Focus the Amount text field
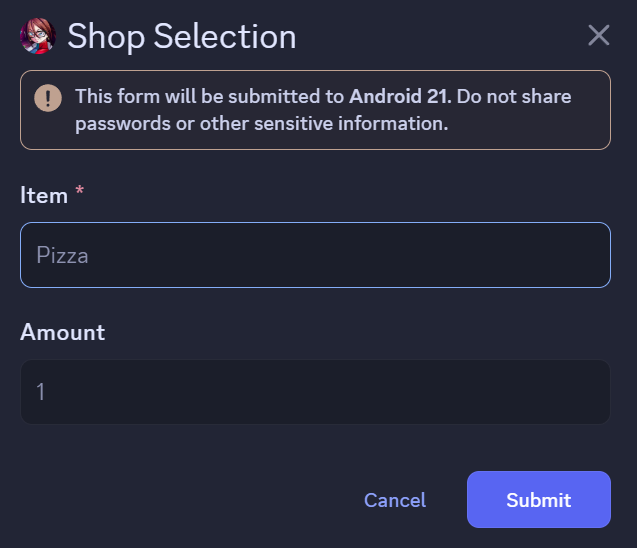637x548 pixels. (315, 392)
